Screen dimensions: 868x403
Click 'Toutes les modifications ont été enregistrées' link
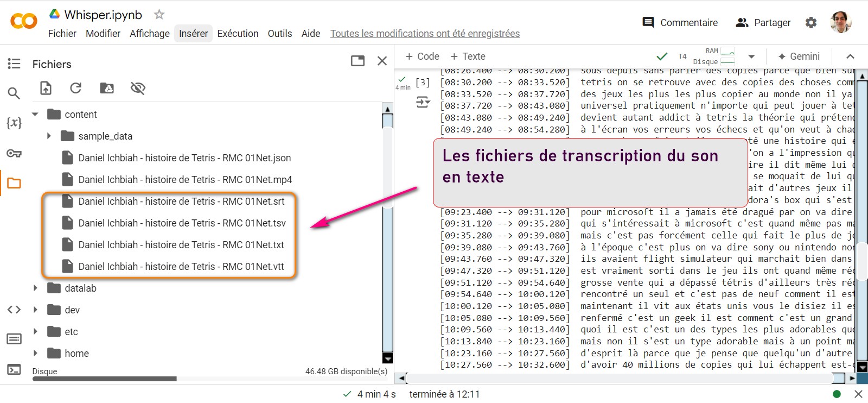click(x=425, y=34)
